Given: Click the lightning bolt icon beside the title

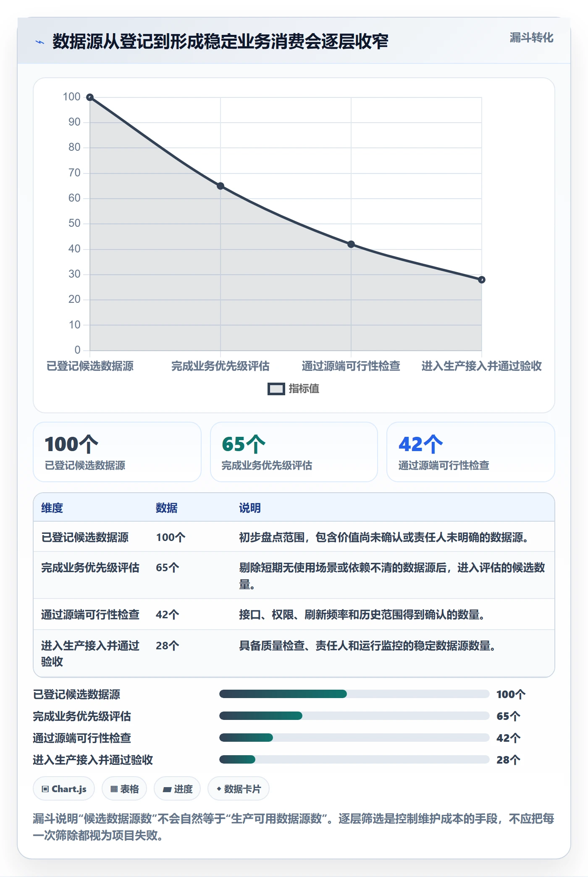Looking at the screenshot, I should tap(40, 42).
